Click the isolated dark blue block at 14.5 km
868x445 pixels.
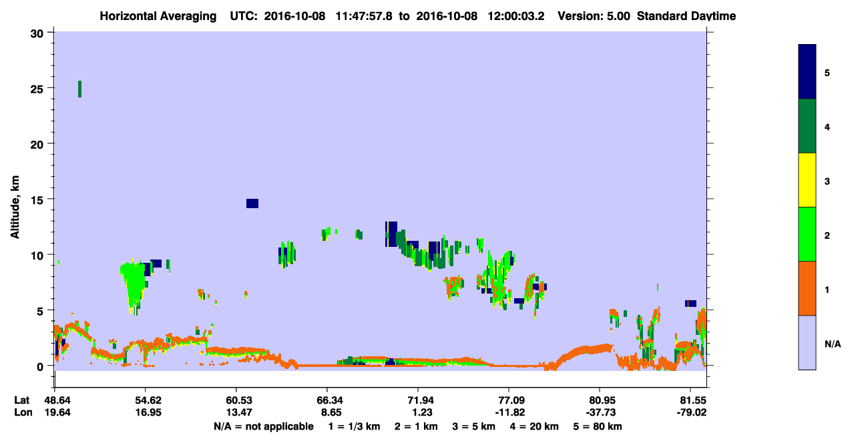coord(252,203)
